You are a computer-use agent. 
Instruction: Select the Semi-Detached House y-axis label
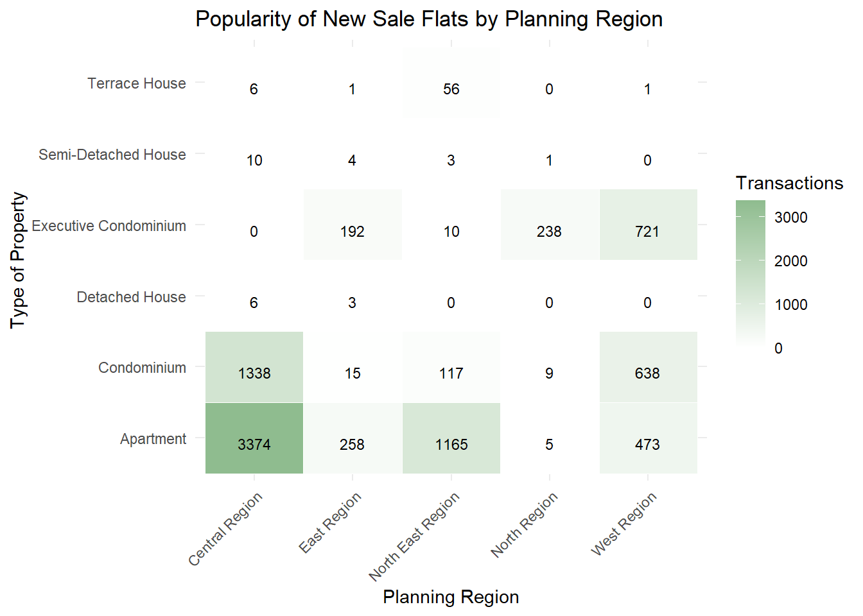(x=112, y=155)
